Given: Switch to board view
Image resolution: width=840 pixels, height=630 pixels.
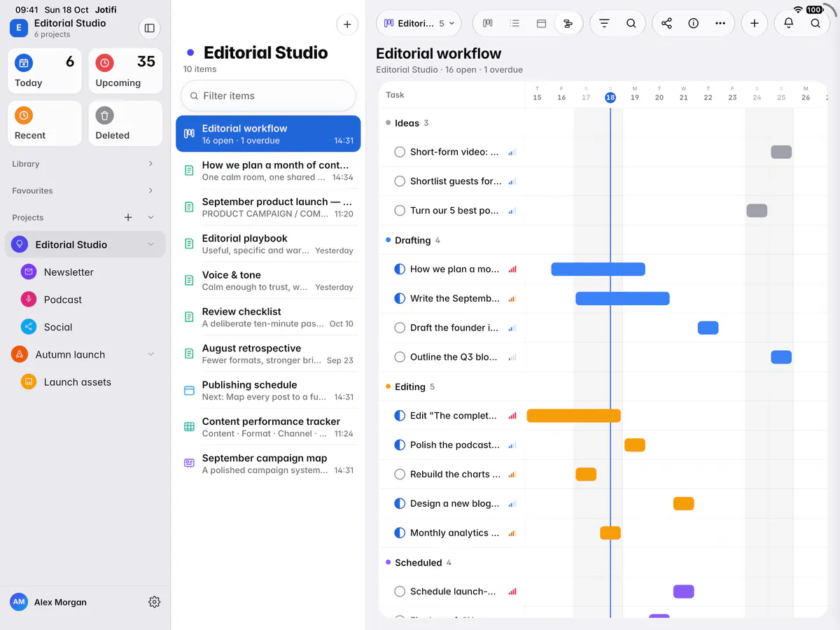Looking at the screenshot, I should (488, 23).
